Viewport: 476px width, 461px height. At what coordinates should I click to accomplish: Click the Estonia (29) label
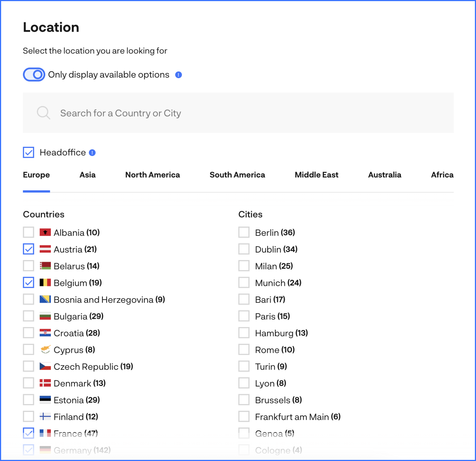(x=77, y=400)
